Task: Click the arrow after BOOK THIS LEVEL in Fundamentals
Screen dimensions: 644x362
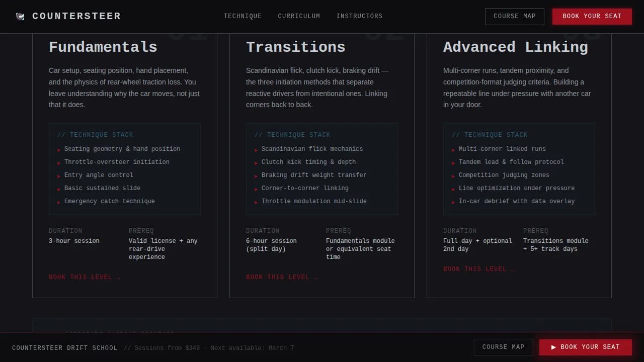Action: [x=119, y=277]
